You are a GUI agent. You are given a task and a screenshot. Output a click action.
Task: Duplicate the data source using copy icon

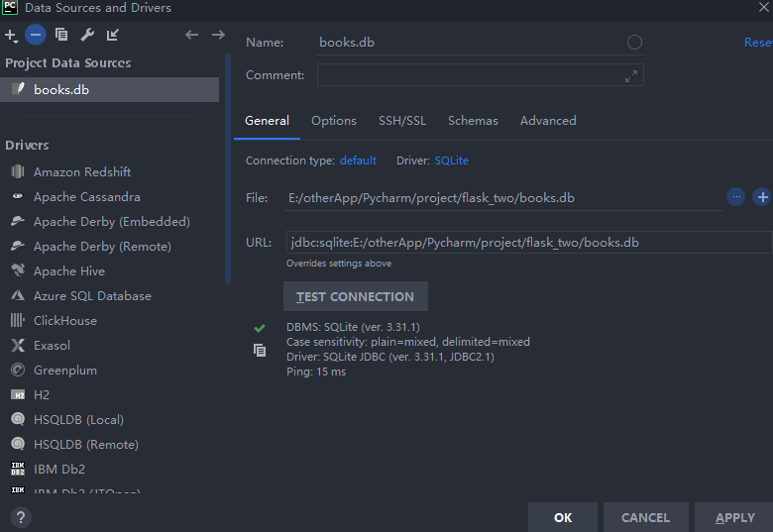[61, 35]
